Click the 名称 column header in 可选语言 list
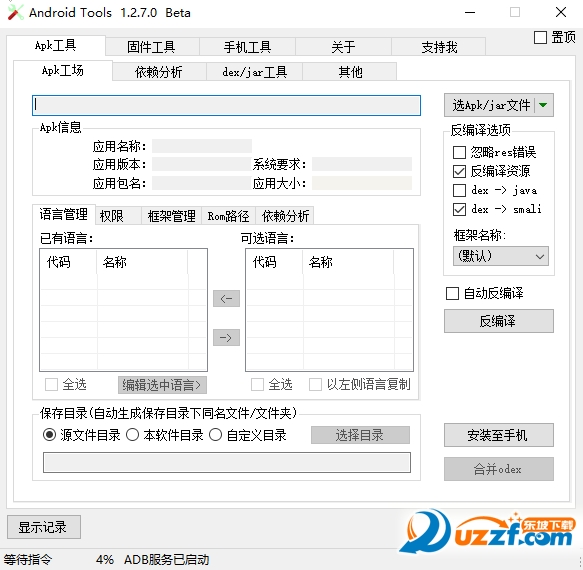The height and width of the screenshot is (570, 583). click(348, 262)
